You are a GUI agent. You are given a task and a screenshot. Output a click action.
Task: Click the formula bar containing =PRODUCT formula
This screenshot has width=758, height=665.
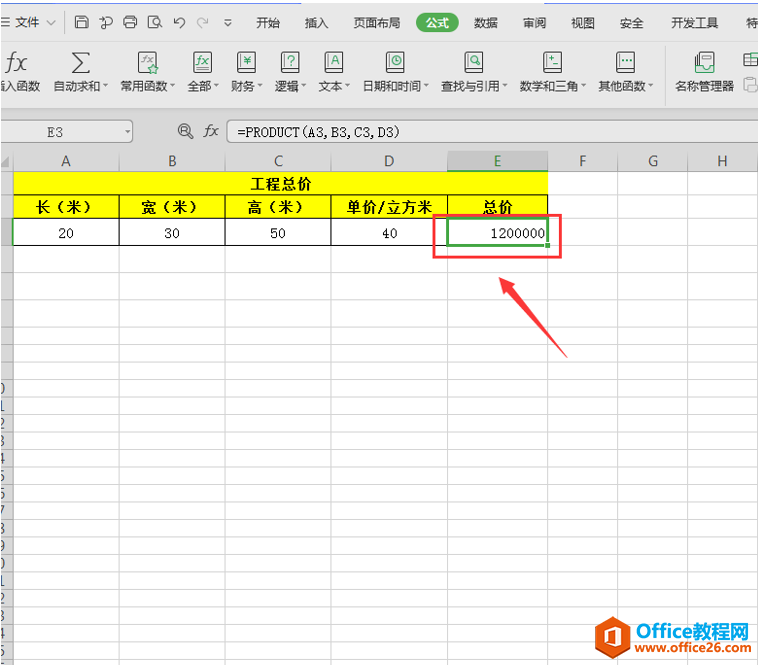click(x=480, y=131)
